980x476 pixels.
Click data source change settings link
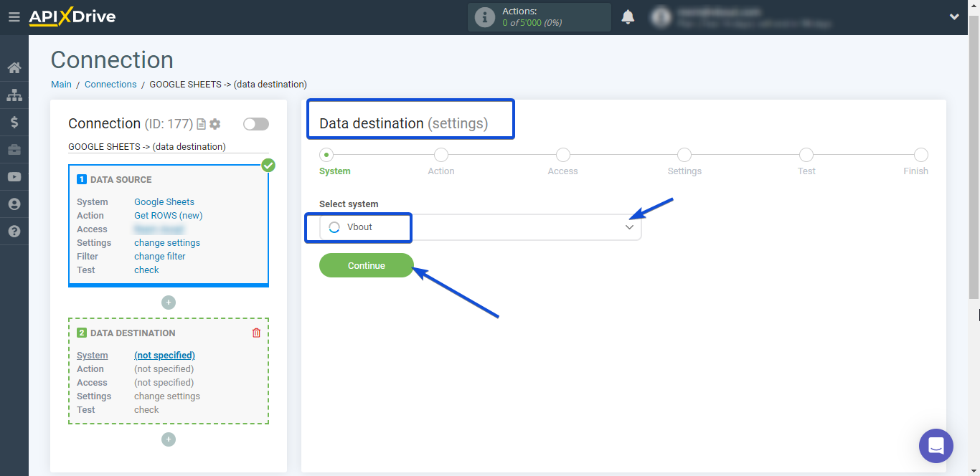click(x=167, y=243)
